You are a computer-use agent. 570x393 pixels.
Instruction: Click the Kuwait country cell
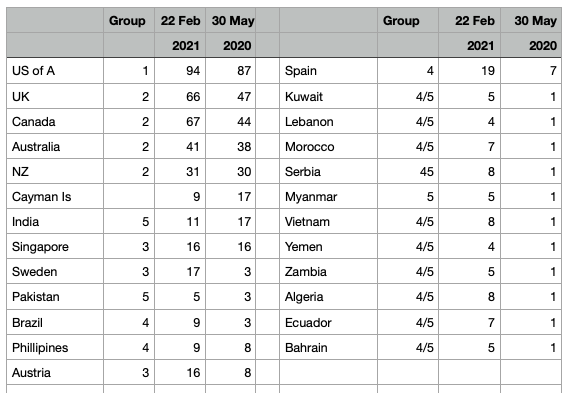[329, 96]
